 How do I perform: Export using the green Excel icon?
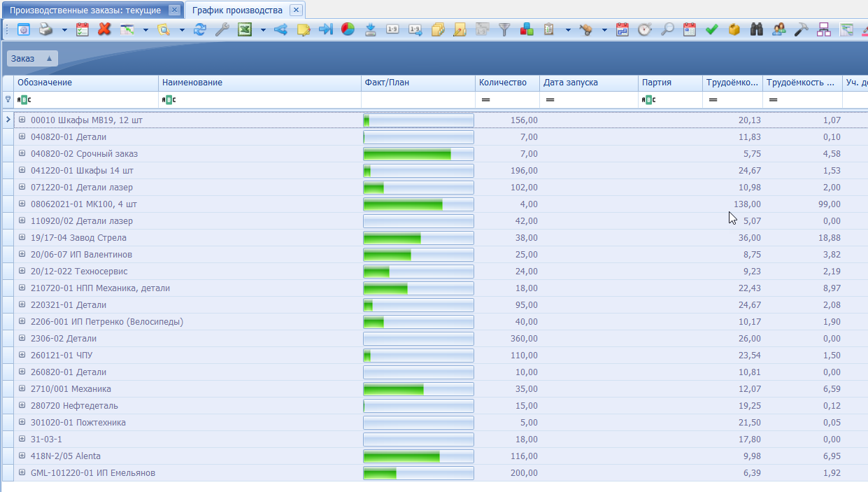pos(244,29)
